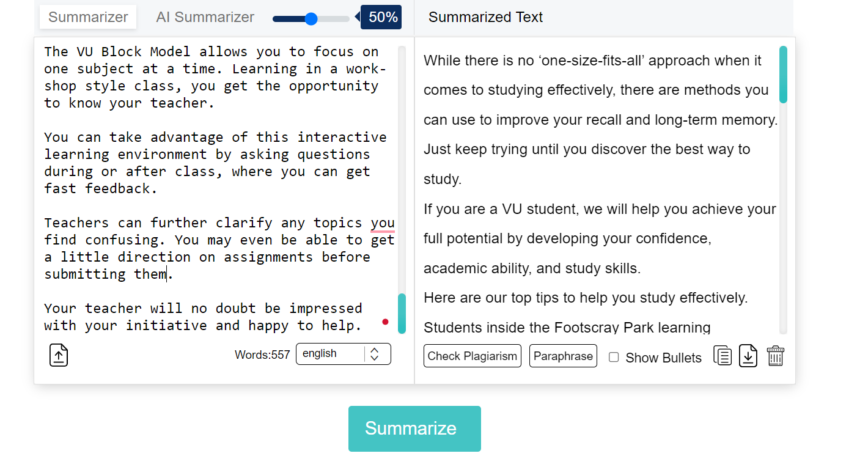Click the Summarized Text heading
The image size is (868, 456).
click(x=485, y=17)
